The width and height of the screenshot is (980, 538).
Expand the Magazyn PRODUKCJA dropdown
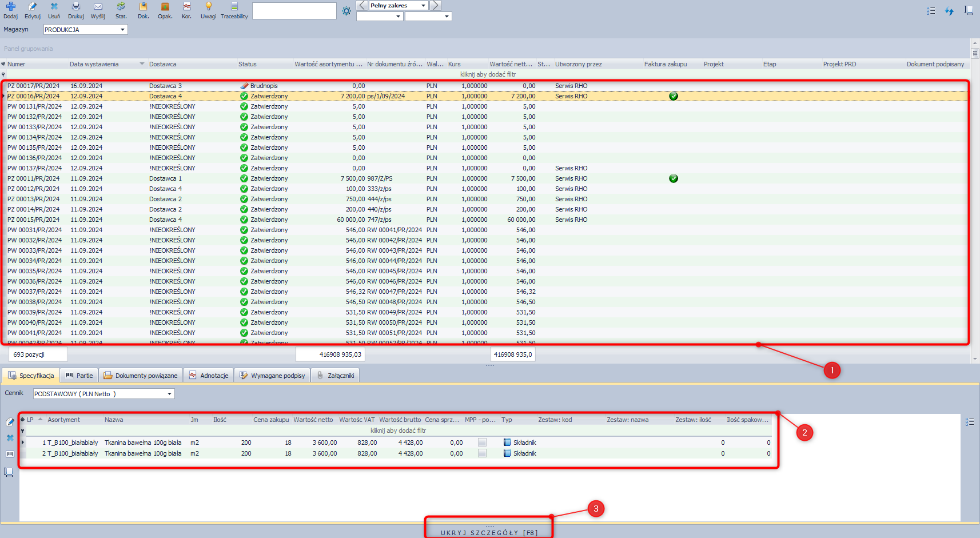[x=122, y=30]
